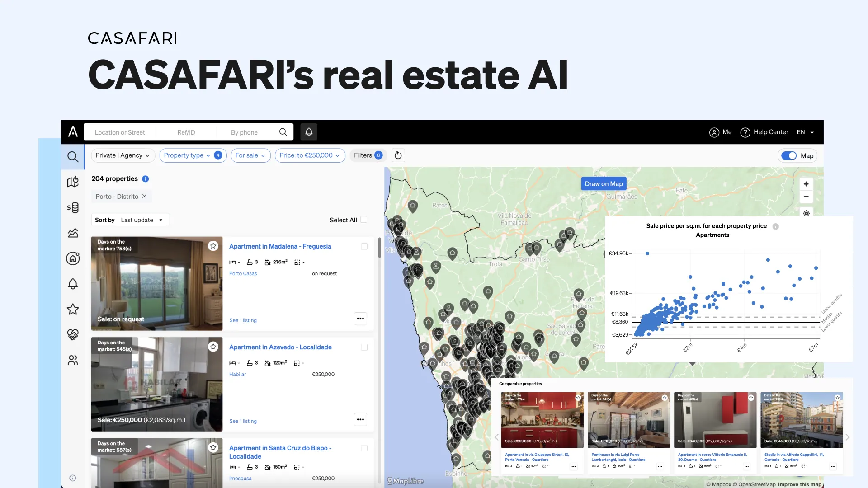Screen dimensions: 868x488
Task: Open the For sale dropdown
Action: pos(251,155)
